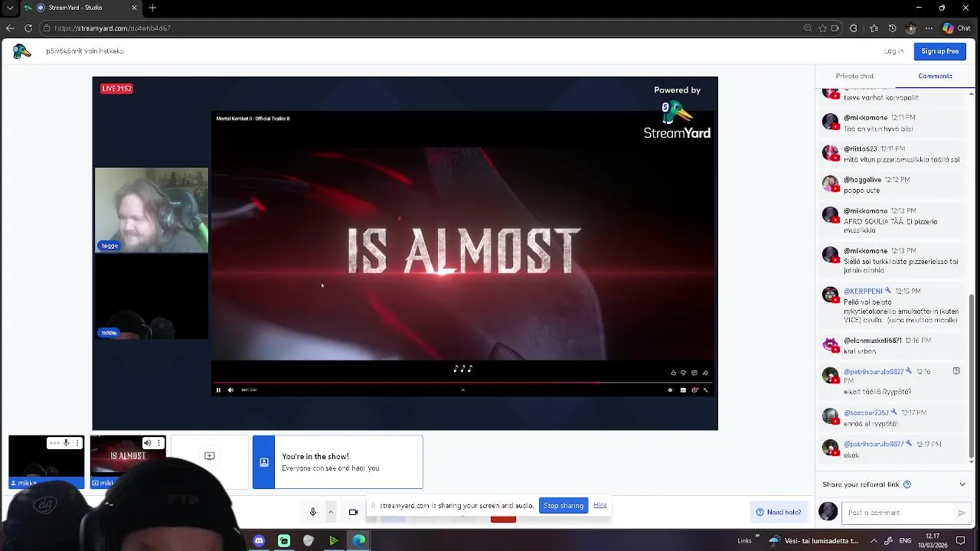Toggle video subtitles CC icon
This screenshot has height=551, width=980.
(x=683, y=390)
